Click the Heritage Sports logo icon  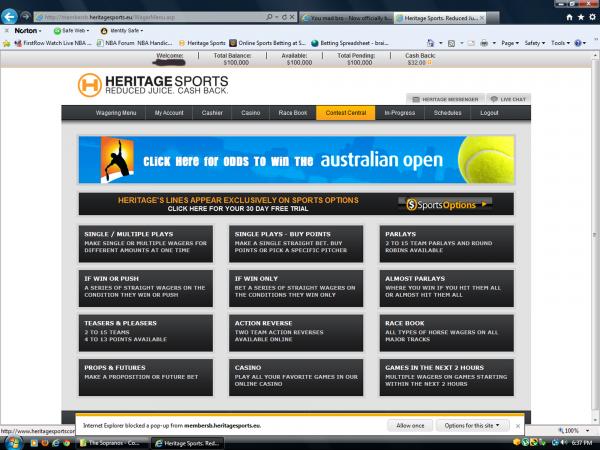(x=91, y=85)
